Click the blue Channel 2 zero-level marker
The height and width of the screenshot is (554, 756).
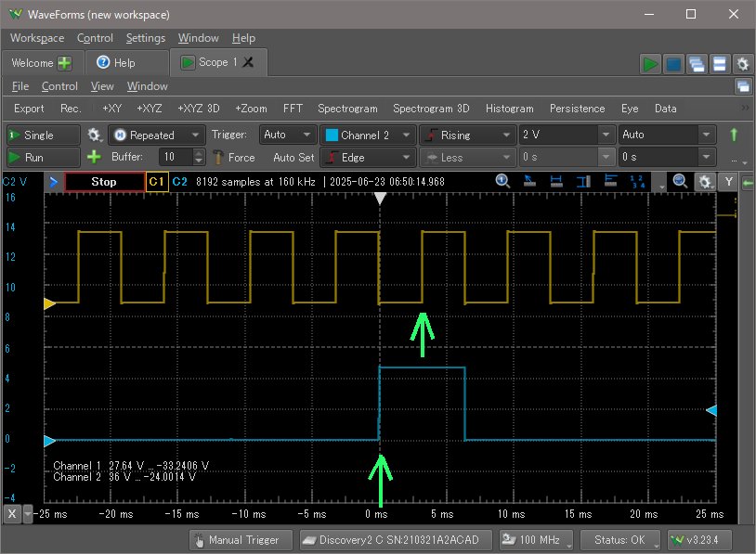pyautogui.click(x=49, y=441)
